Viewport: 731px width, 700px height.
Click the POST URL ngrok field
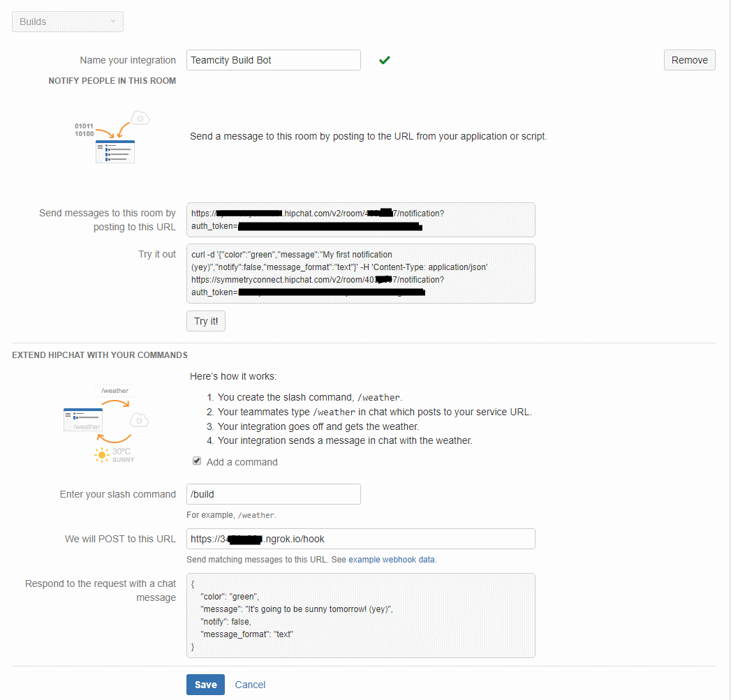[x=361, y=539]
